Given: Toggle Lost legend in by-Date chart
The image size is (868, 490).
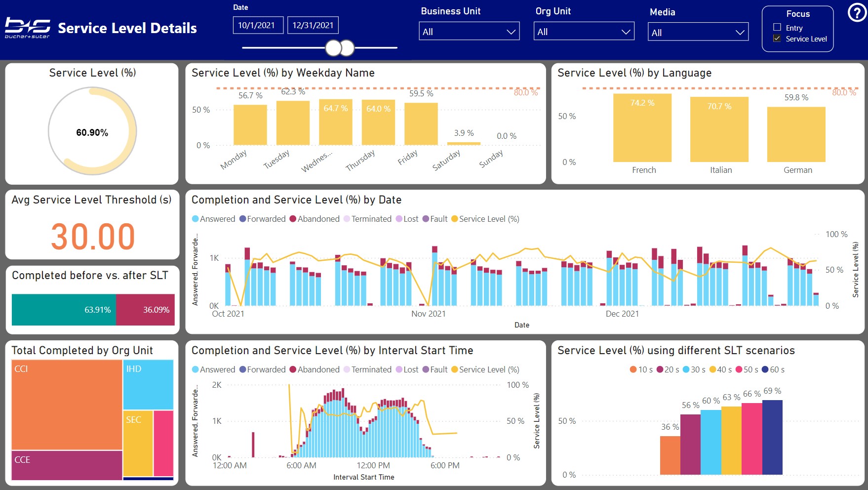Looking at the screenshot, I should tap(407, 219).
